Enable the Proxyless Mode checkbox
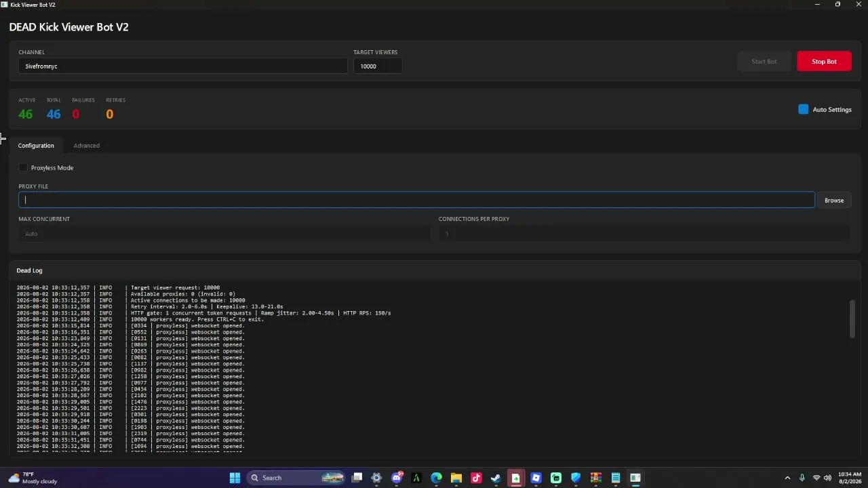The width and height of the screenshot is (868, 488). [23, 167]
